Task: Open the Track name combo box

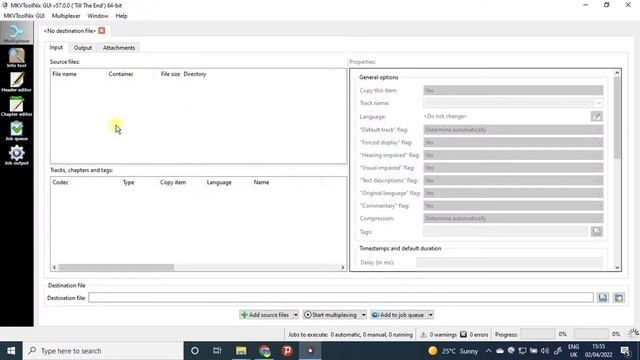Action: (x=513, y=103)
